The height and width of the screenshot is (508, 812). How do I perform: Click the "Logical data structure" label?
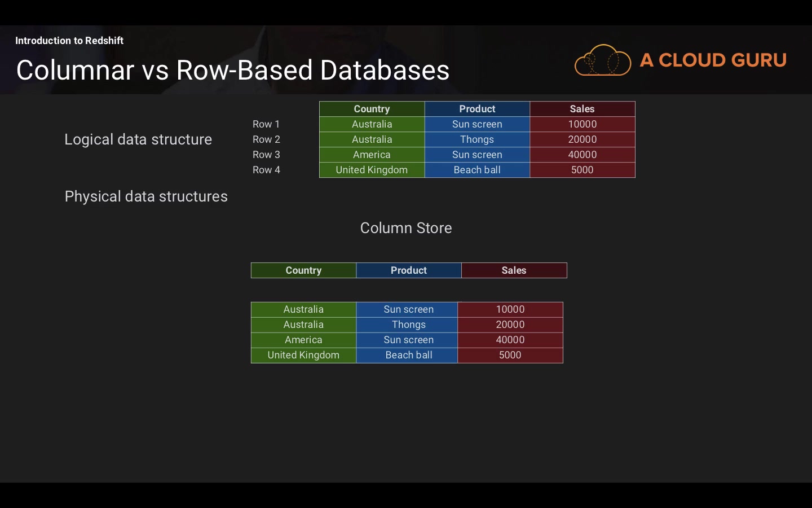click(x=138, y=139)
